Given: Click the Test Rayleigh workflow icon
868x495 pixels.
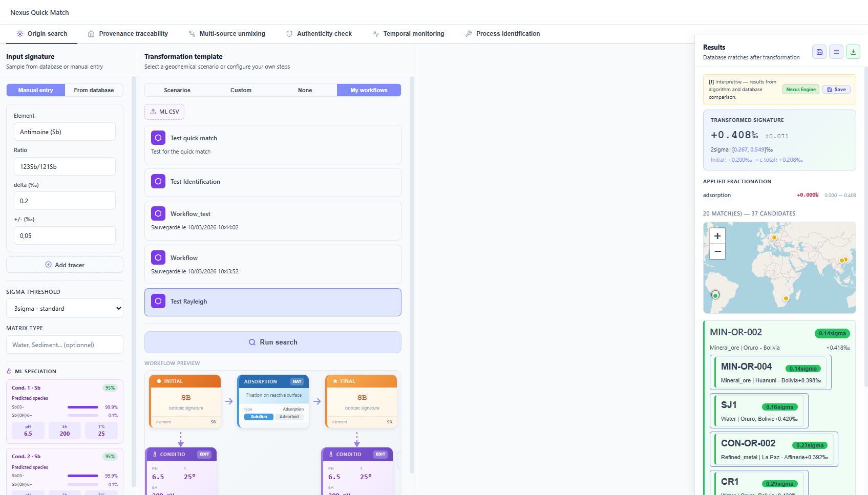Looking at the screenshot, I should click(x=158, y=301).
